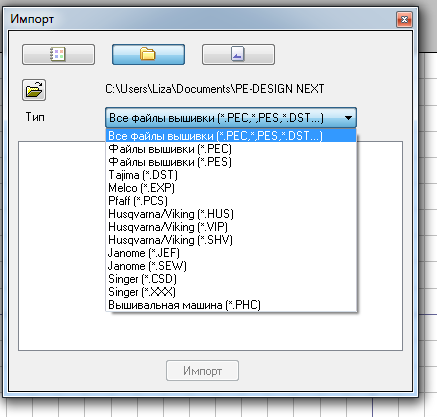The width and height of the screenshot is (437, 417).
Task: Open the browse folder icon
Action: point(34,90)
